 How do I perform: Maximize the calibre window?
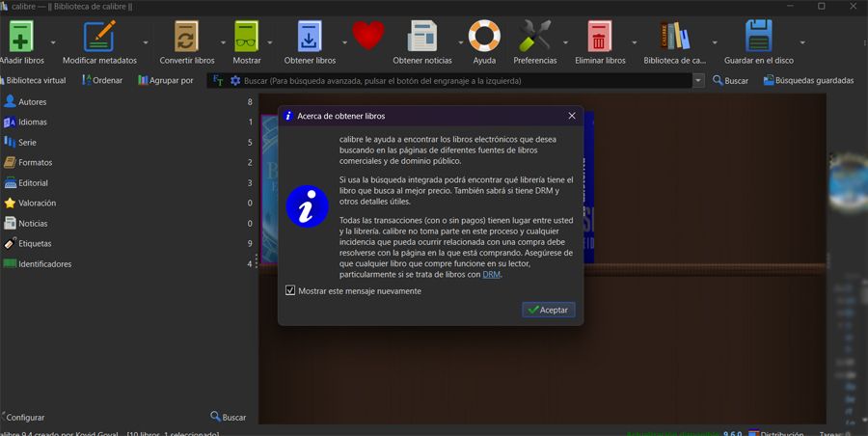(822, 6)
